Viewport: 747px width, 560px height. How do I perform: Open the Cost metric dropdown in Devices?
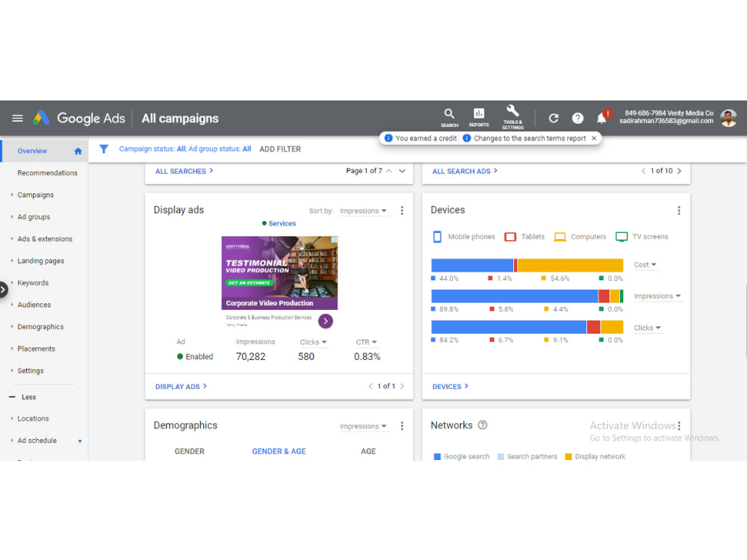click(645, 265)
